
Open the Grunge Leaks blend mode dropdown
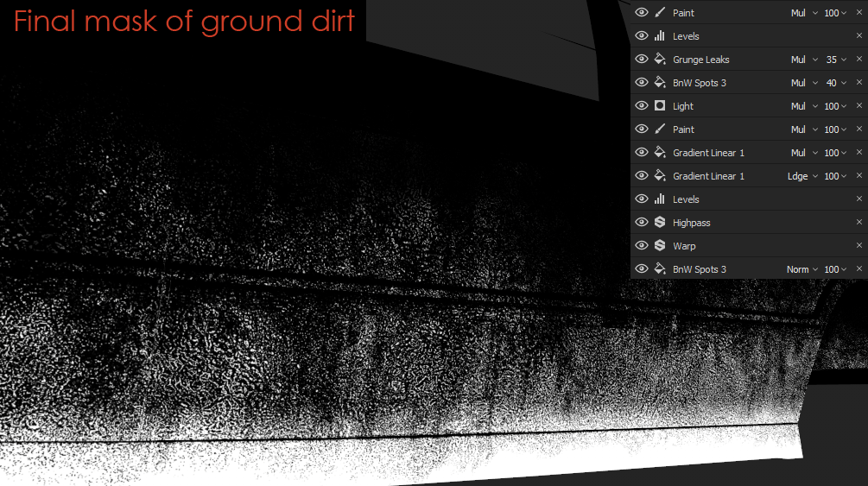click(804, 60)
